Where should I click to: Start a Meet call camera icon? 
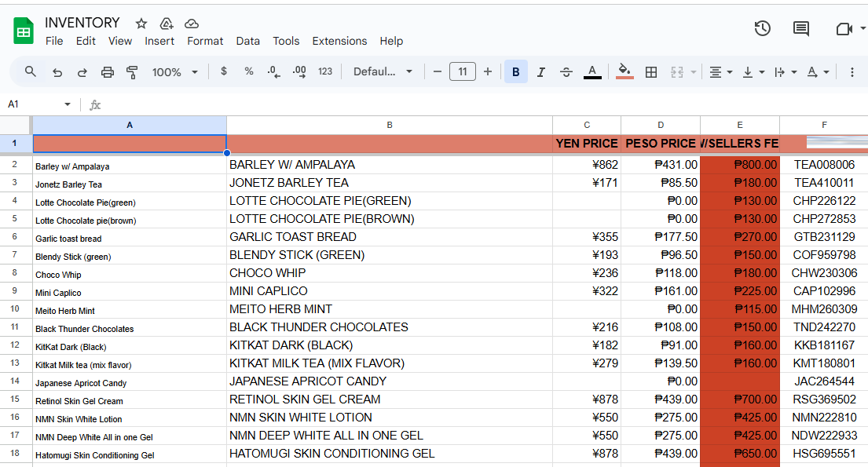(x=844, y=28)
